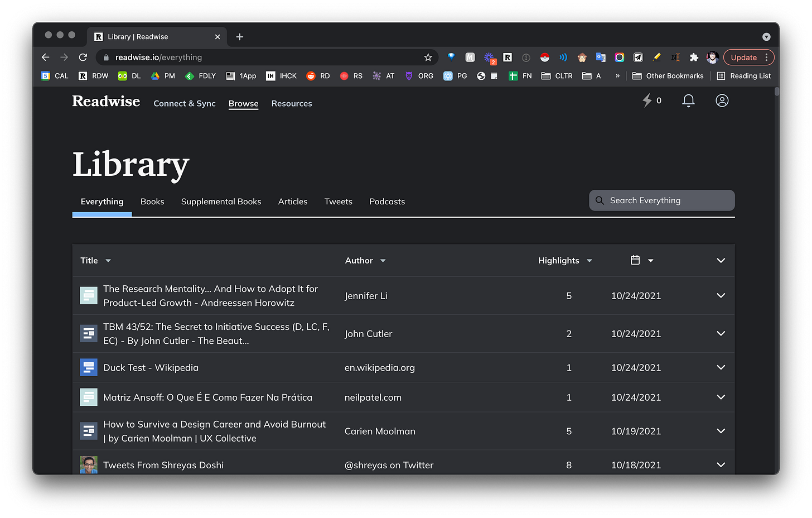
Task: Click the article icon for Design Career row
Action: [x=89, y=431]
